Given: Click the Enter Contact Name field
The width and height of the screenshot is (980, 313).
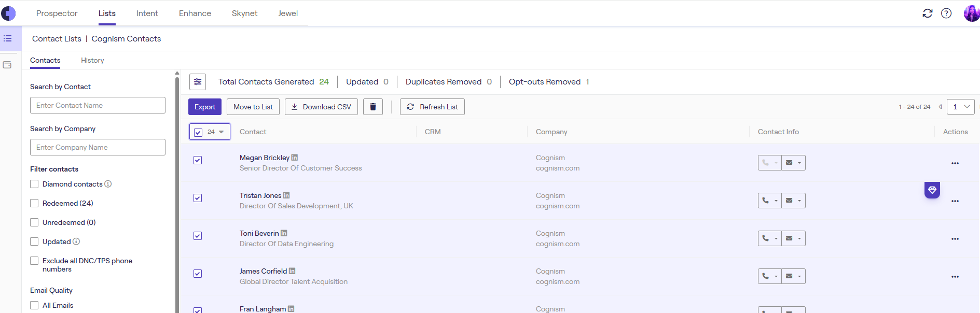Looking at the screenshot, I should 98,105.
